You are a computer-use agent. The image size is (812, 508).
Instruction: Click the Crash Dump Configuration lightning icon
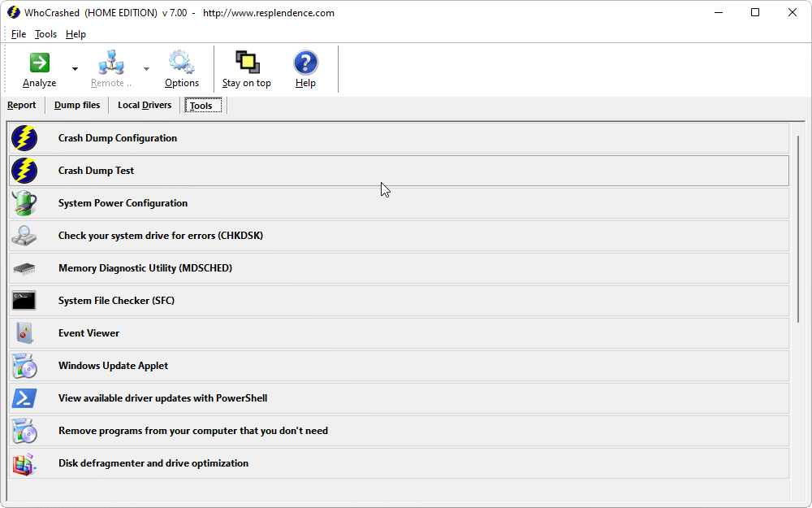pos(24,138)
